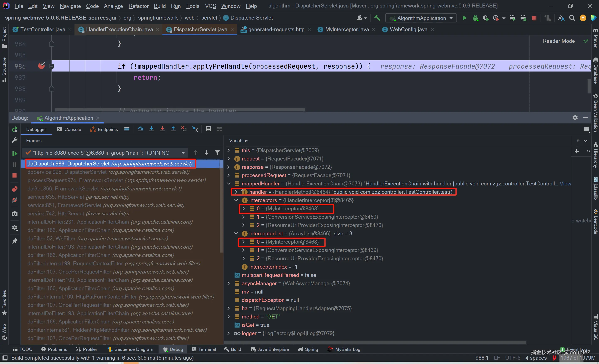The height and width of the screenshot is (364, 599).
Task: Click the Evaluate Expression calculator icon
Action: tap(208, 129)
